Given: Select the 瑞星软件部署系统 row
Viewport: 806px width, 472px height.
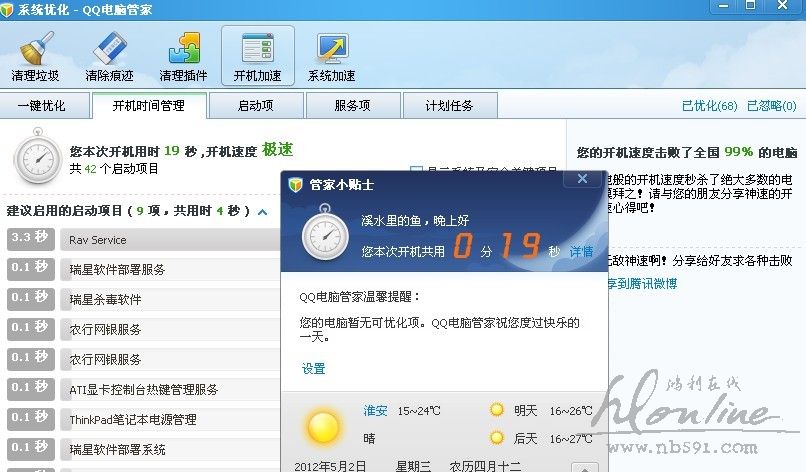Looking at the screenshot, I should click(x=170, y=450).
